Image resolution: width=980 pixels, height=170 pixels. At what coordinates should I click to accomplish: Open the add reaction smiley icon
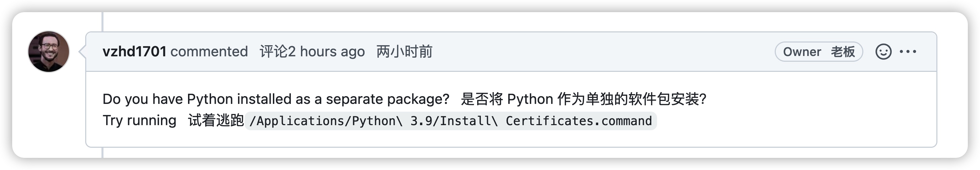click(x=883, y=52)
